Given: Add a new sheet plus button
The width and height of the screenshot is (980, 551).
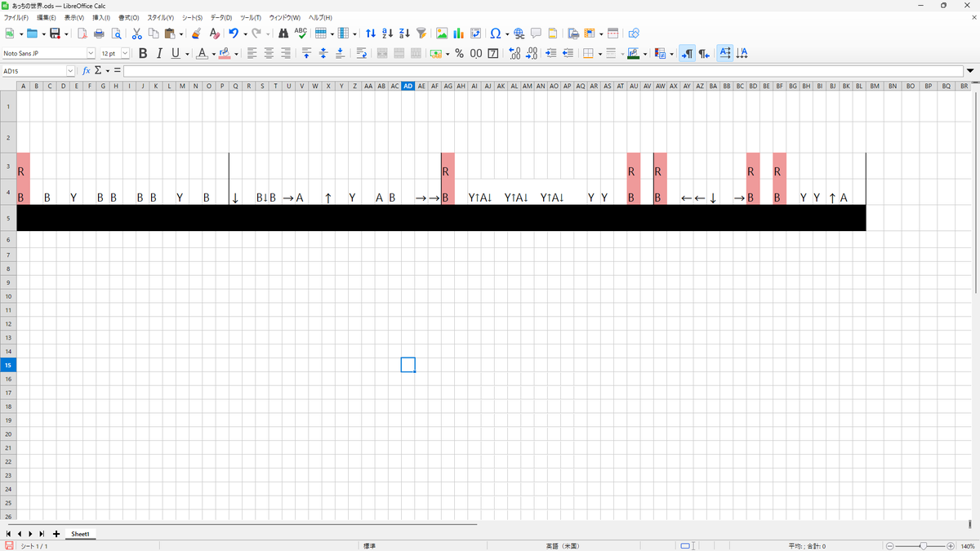Looking at the screenshot, I should [56, 534].
